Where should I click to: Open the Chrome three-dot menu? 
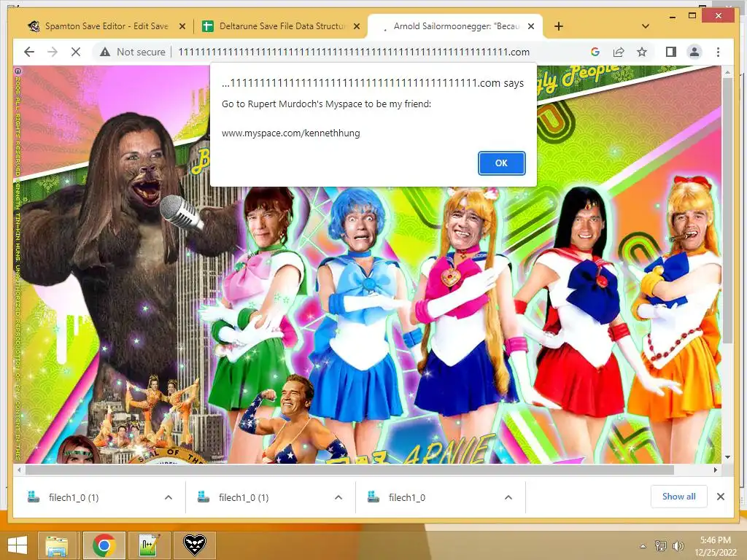(x=718, y=52)
